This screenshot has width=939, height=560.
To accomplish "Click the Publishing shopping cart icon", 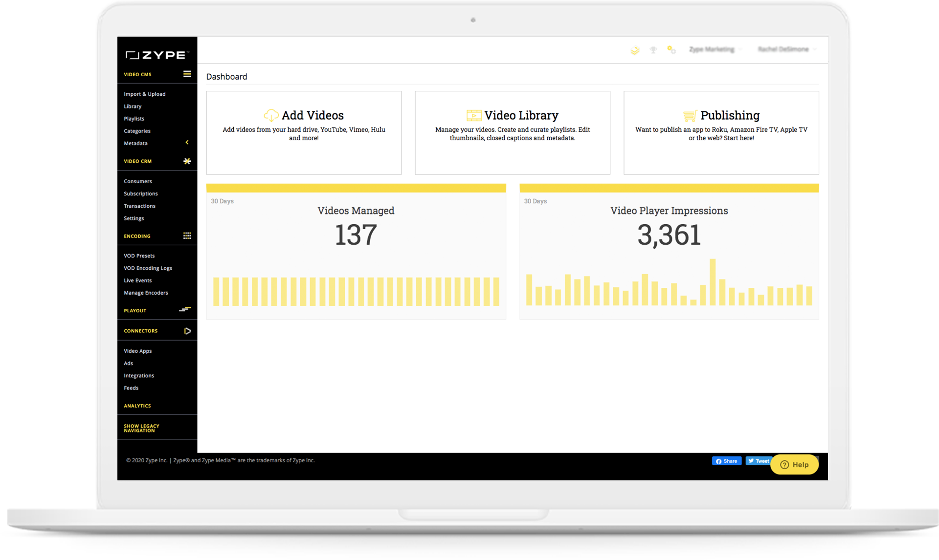I will click(690, 116).
